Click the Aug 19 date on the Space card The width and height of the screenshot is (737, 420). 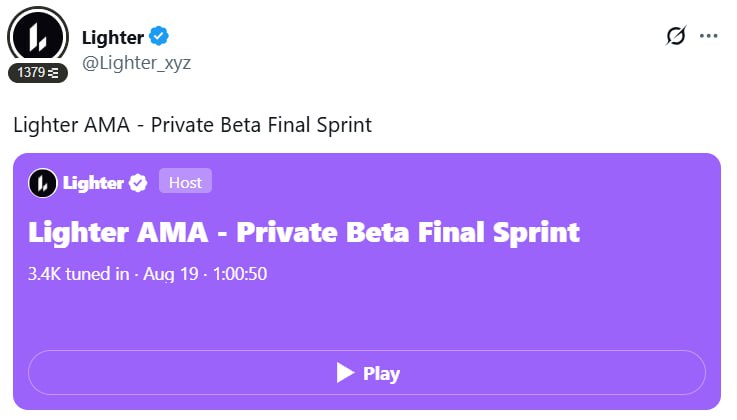coord(171,274)
